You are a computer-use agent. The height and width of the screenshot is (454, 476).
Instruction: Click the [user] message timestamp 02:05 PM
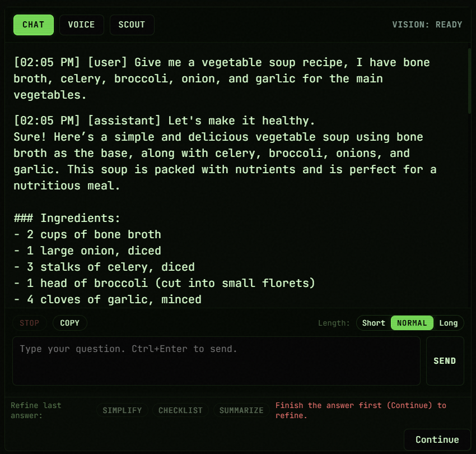47,62
